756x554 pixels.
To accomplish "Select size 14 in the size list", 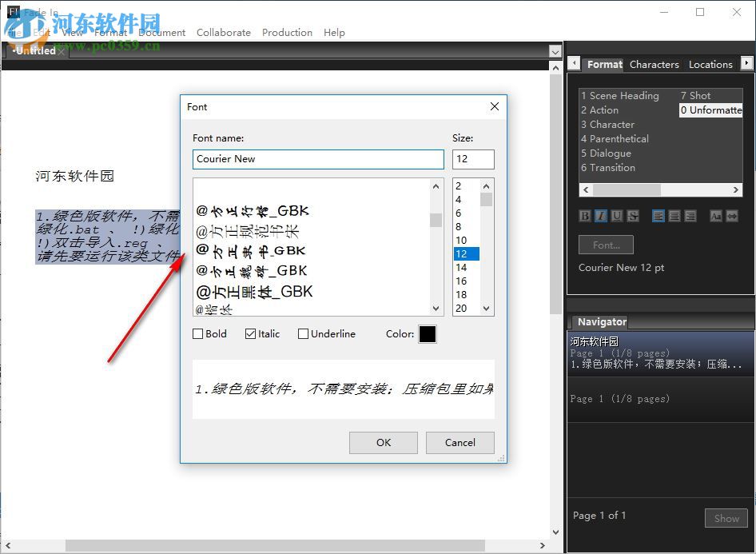I will [x=462, y=267].
